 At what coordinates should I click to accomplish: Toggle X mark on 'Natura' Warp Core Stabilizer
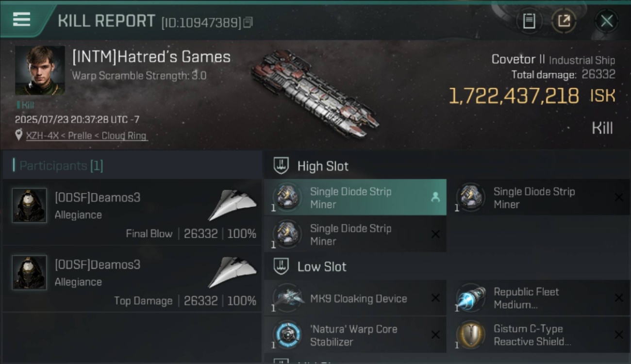[435, 335]
